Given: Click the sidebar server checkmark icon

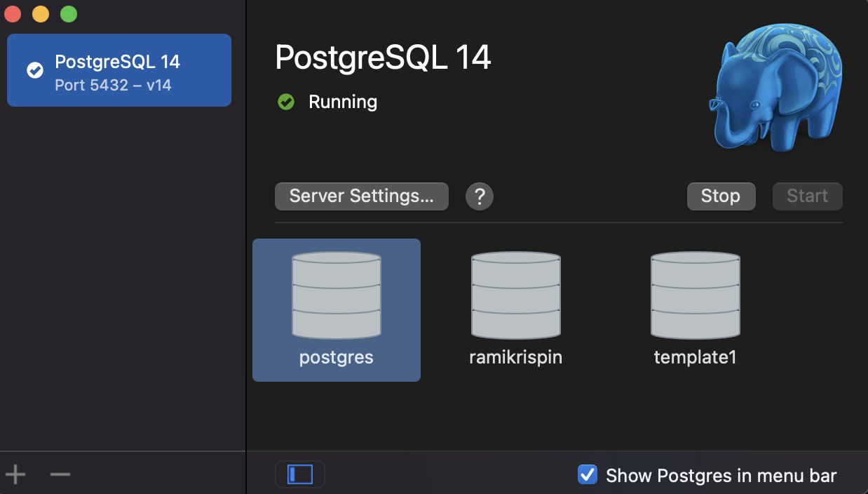Looking at the screenshot, I should click(35, 70).
